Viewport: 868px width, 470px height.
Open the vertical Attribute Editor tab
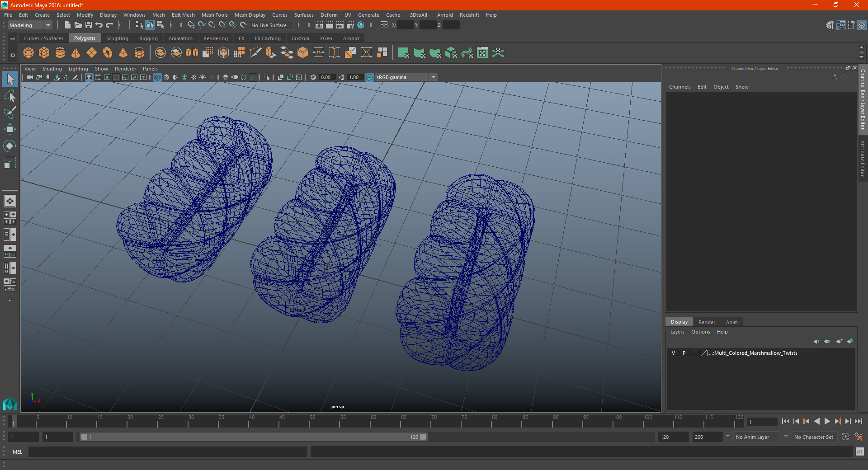pos(863,158)
